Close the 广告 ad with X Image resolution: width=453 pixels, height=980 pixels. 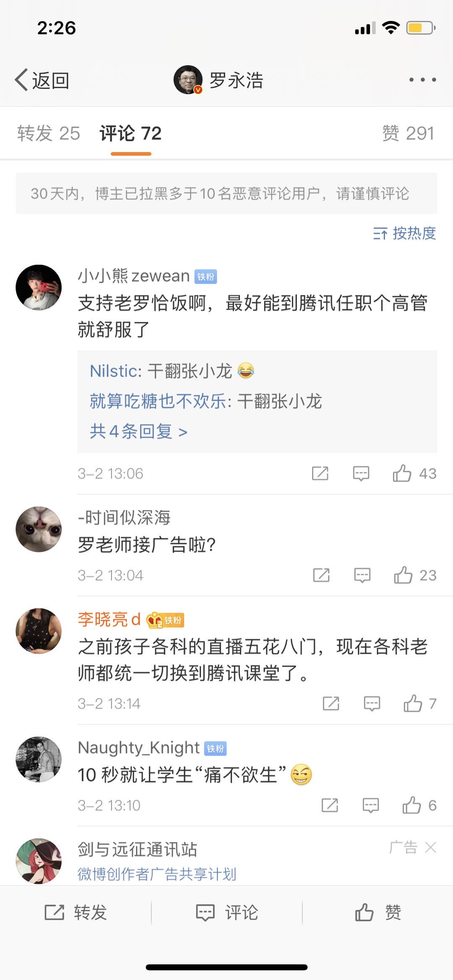click(x=431, y=848)
